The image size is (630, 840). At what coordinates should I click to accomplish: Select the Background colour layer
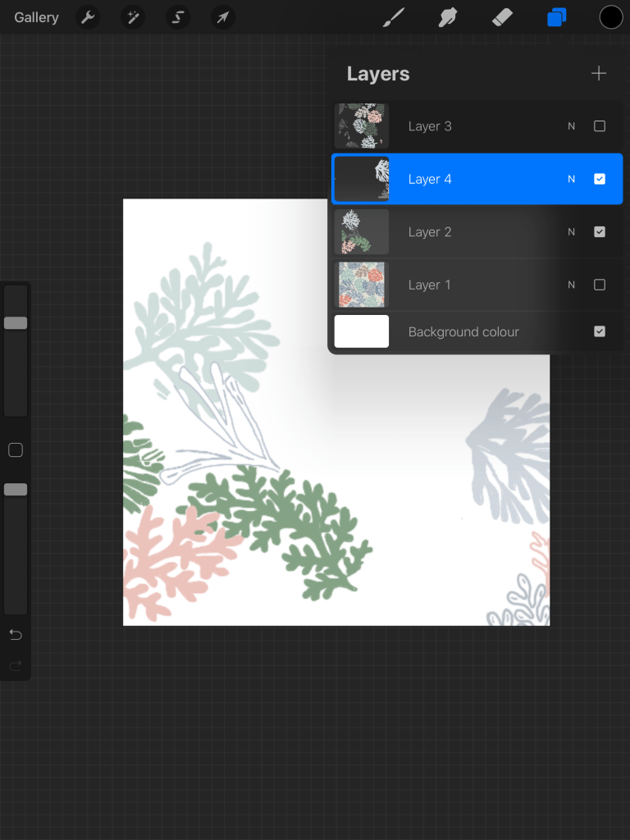463,331
